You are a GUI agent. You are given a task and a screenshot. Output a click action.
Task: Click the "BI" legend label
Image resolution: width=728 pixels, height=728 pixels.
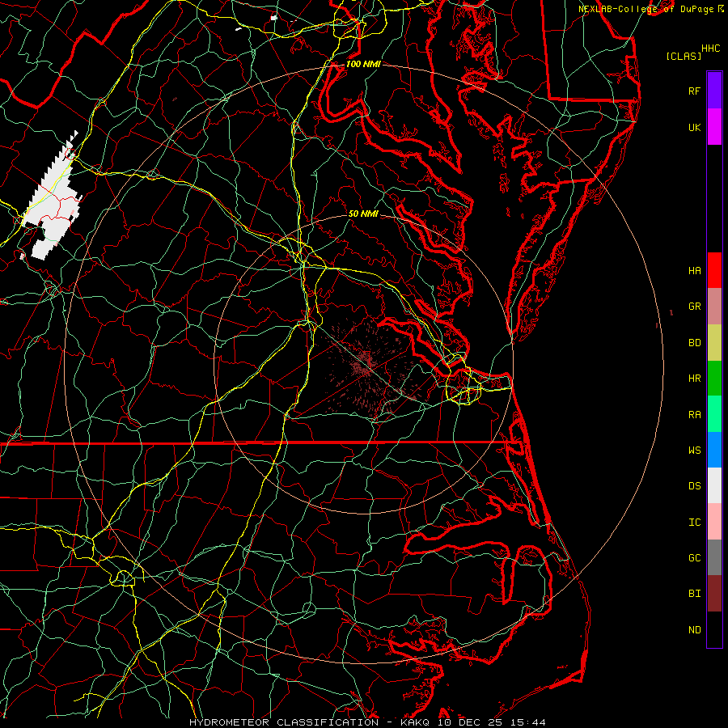pos(694,594)
